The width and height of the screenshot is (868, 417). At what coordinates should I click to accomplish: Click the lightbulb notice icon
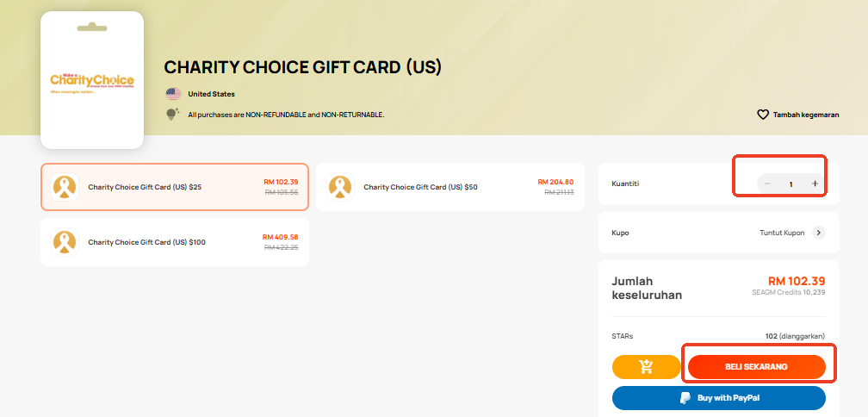click(173, 114)
